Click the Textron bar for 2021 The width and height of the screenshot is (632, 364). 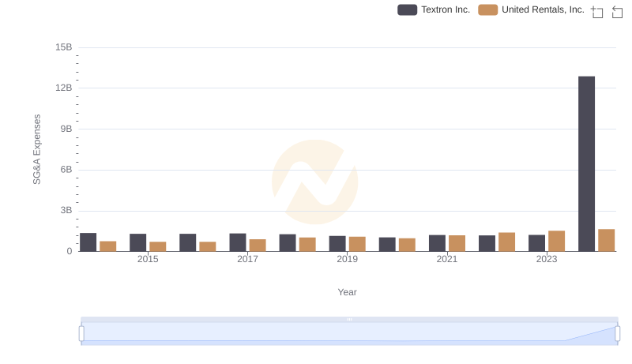(x=437, y=243)
